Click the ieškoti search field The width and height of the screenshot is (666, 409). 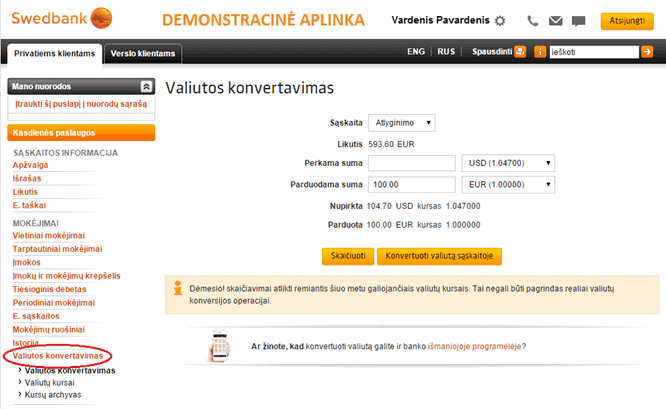(x=594, y=52)
